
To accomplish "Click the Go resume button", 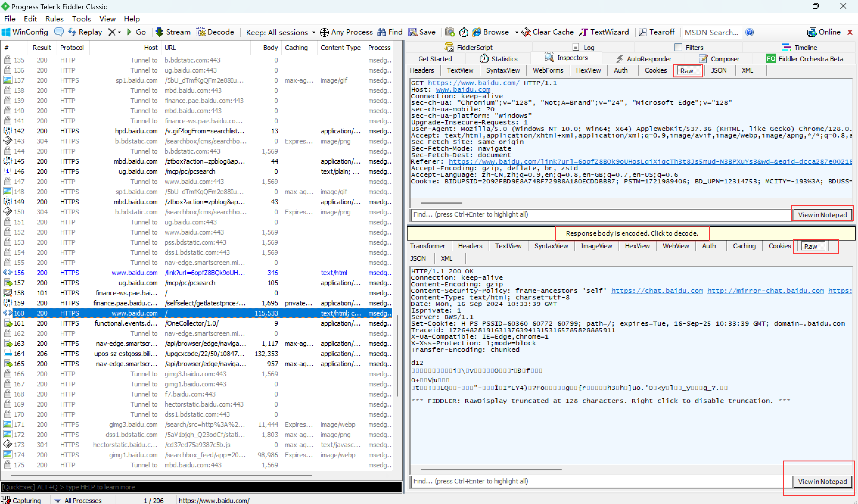I will (x=136, y=32).
